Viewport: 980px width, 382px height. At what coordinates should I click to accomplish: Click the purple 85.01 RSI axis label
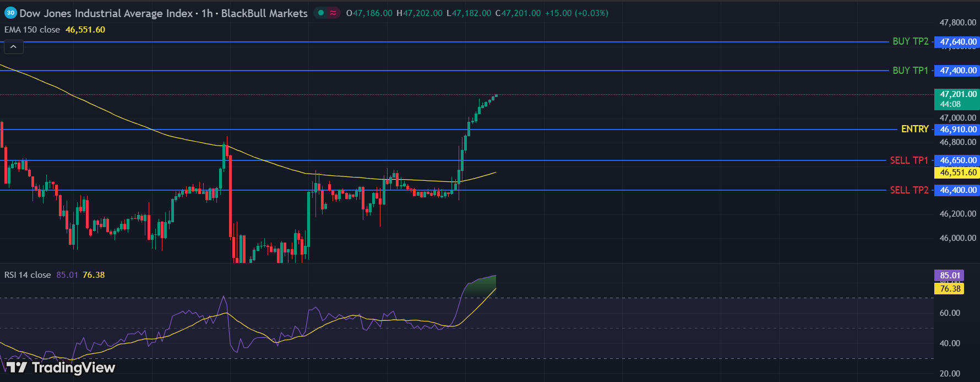tap(949, 276)
